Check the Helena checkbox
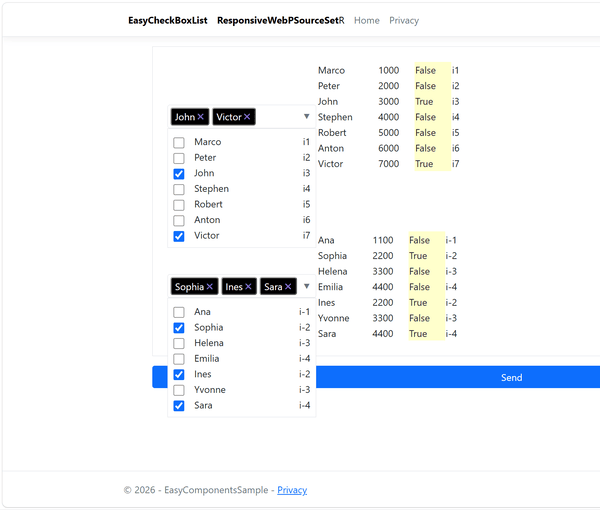The width and height of the screenshot is (600, 510). point(179,344)
